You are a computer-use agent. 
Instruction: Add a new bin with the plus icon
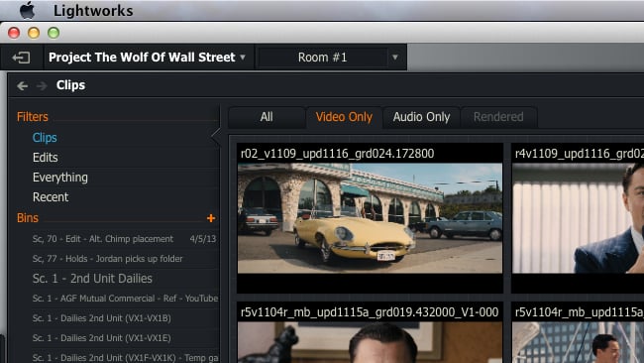coord(211,218)
